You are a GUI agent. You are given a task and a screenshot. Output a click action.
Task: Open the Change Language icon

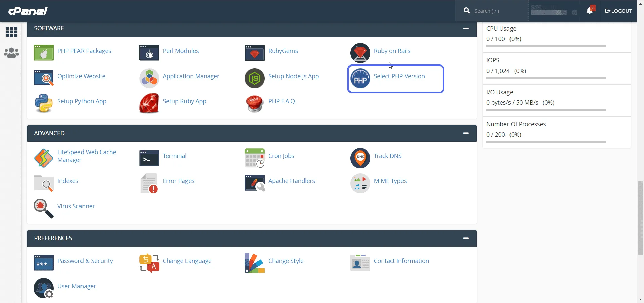tap(149, 263)
